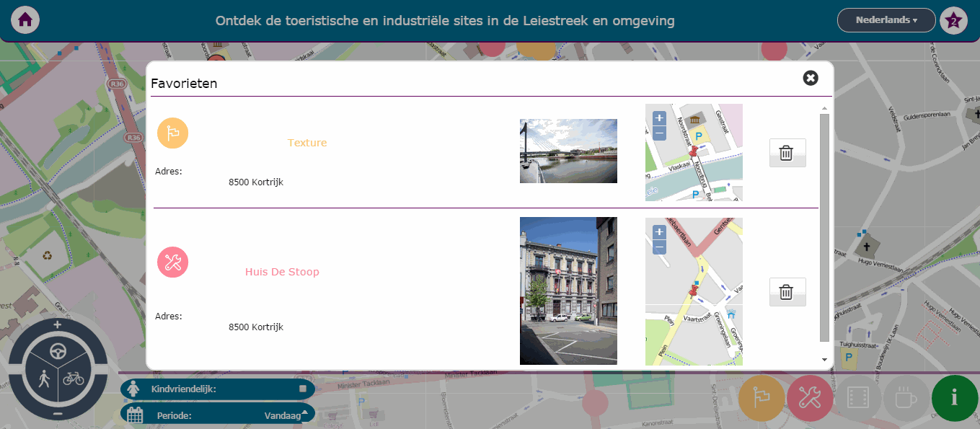Click the scrollbar up arrow in Favorieten
Screen dimensions: 980x429
coord(824,109)
